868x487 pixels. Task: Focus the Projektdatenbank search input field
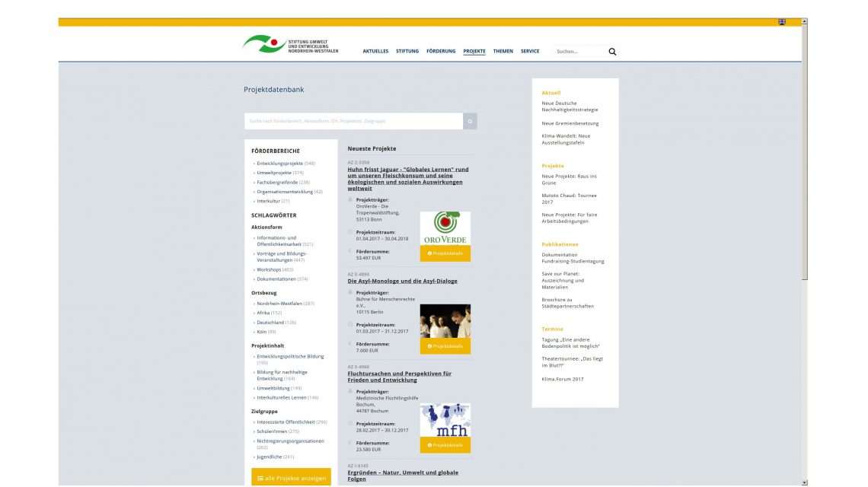point(354,121)
